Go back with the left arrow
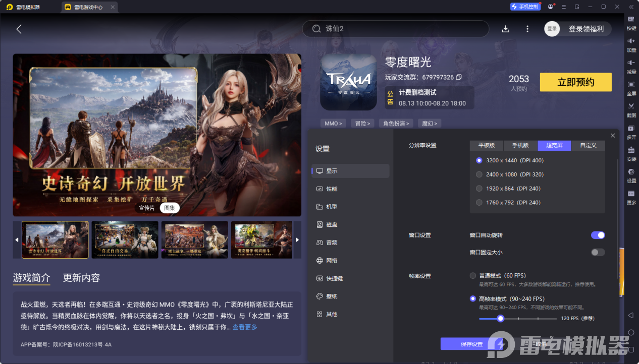This screenshot has width=639, height=364. coord(19,29)
